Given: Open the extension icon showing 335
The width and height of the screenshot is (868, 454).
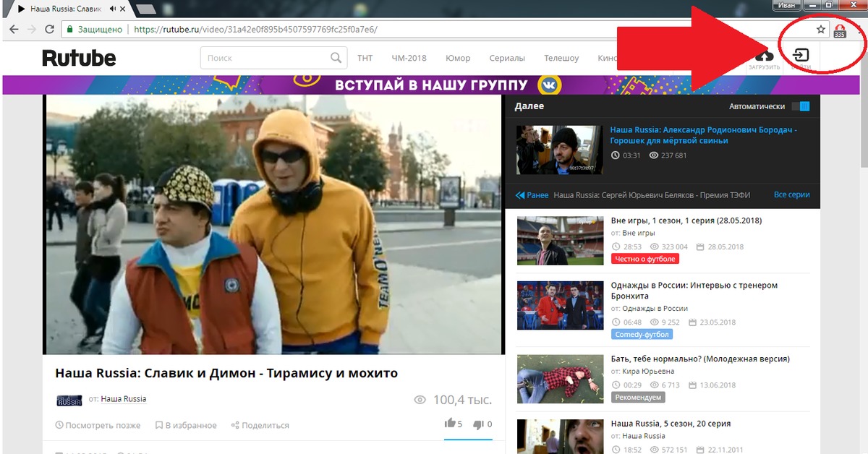Looking at the screenshot, I should [840, 30].
